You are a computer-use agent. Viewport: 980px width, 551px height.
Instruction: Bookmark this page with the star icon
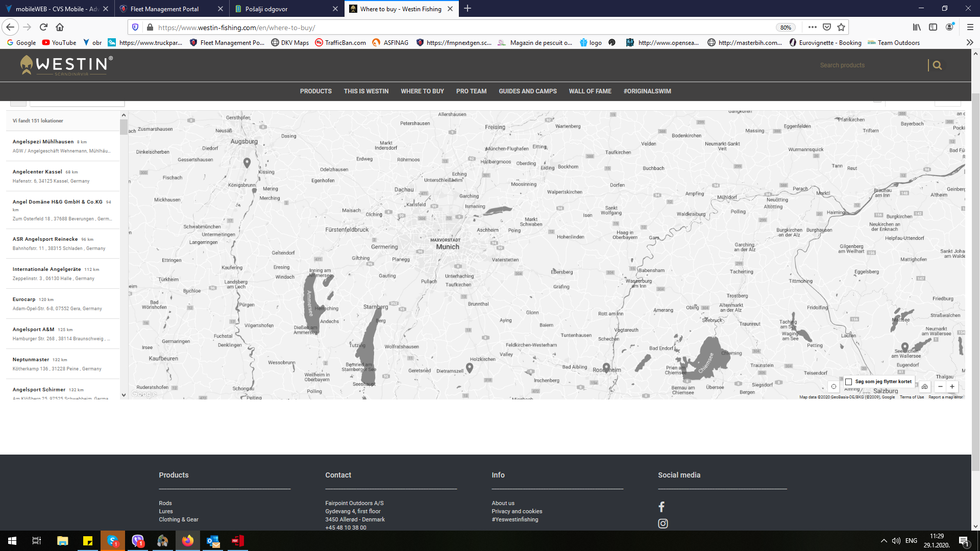(841, 27)
